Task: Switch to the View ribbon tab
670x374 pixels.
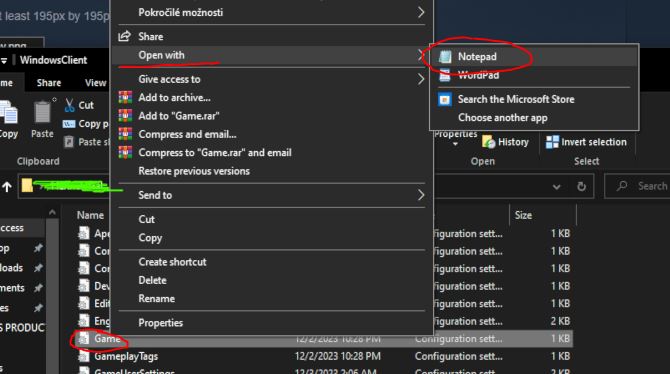Action: 95,82
